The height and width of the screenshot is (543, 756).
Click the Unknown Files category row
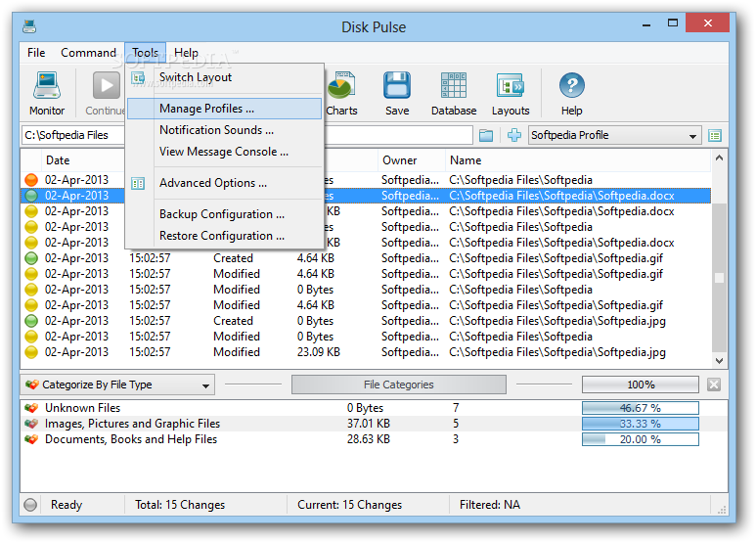374,408
